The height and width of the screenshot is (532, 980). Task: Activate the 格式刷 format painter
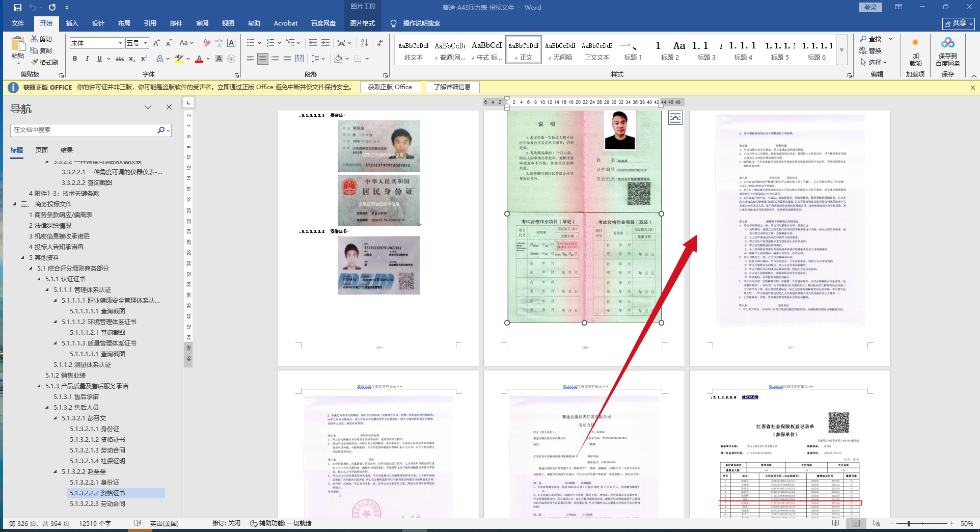(44, 62)
